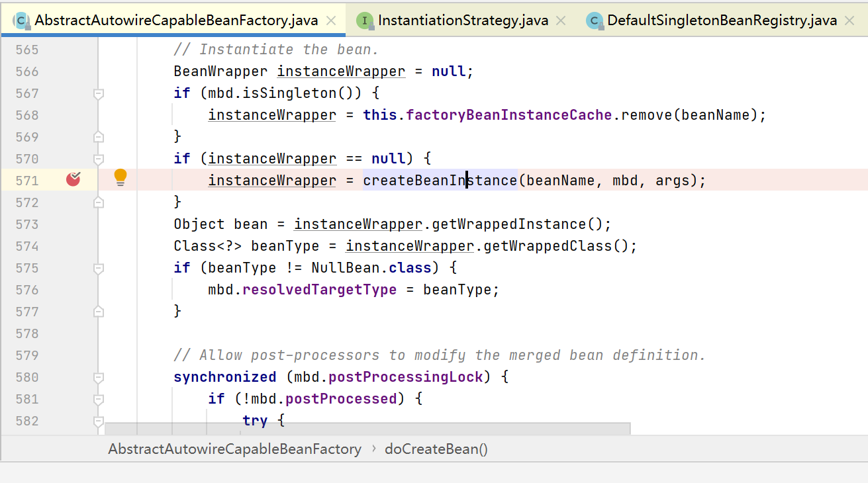The width and height of the screenshot is (868, 483).
Task: Click the try keyword on line 582
Action: point(255,421)
